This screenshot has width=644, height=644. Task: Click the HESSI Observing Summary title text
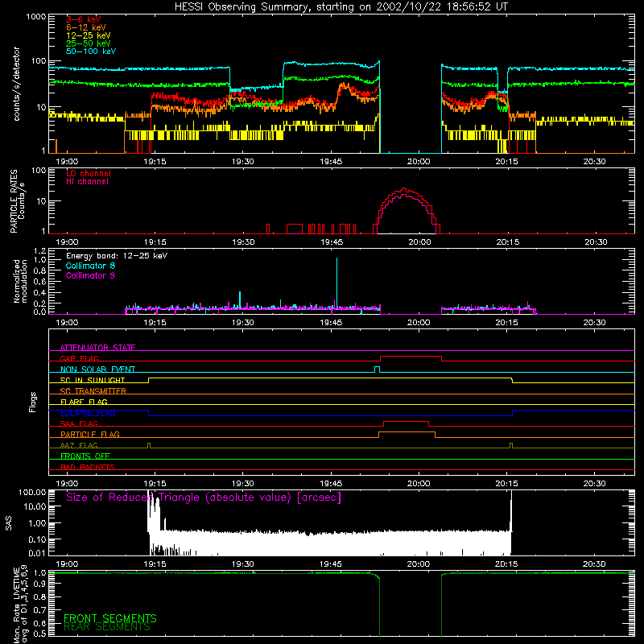pos(341,7)
